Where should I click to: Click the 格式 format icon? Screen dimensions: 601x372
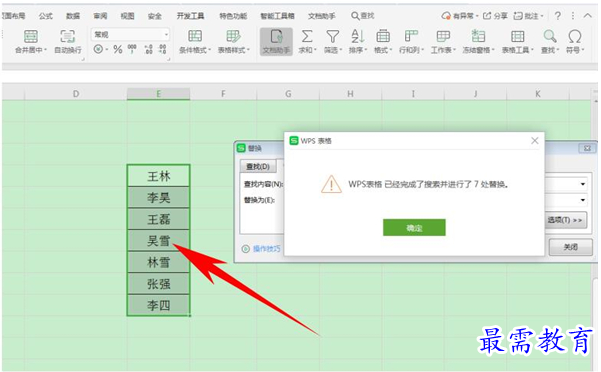click(x=383, y=36)
